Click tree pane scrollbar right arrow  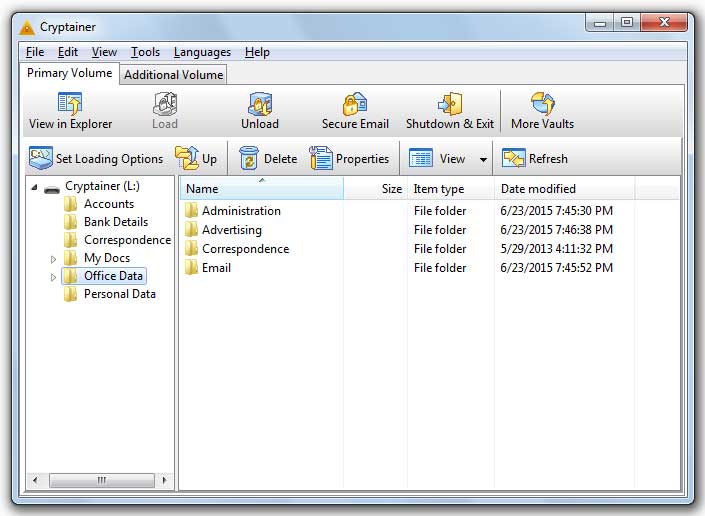click(165, 480)
